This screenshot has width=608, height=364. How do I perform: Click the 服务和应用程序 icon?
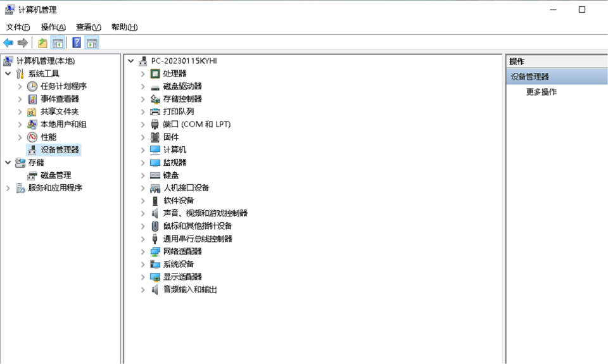(x=20, y=188)
